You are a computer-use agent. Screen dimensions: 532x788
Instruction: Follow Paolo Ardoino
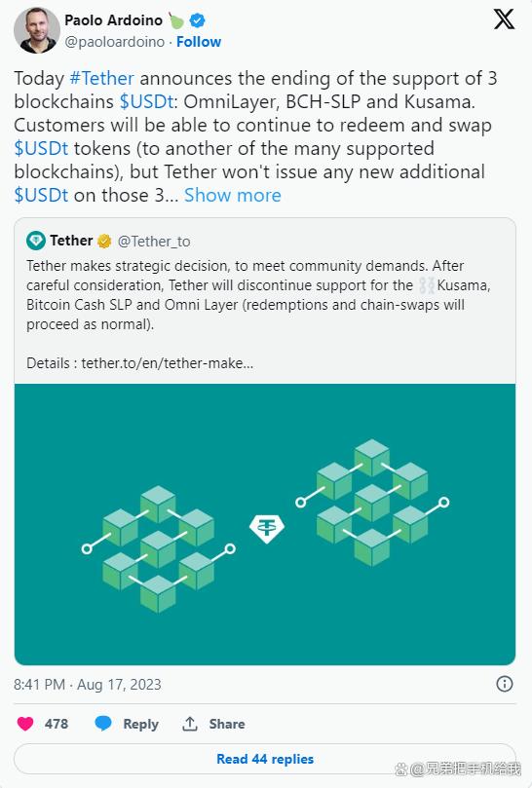(199, 42)
